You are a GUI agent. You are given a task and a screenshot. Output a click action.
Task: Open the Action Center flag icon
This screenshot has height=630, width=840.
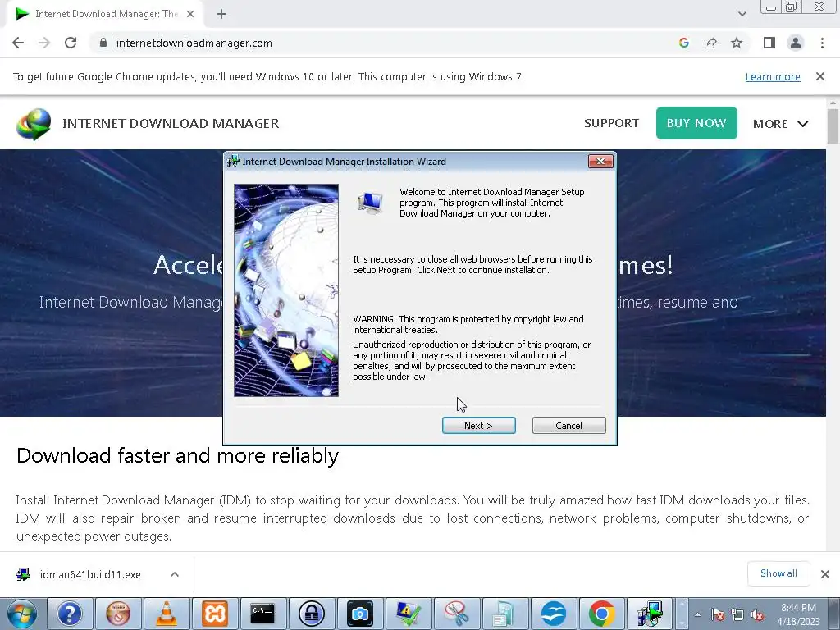[x=718, y=614]
